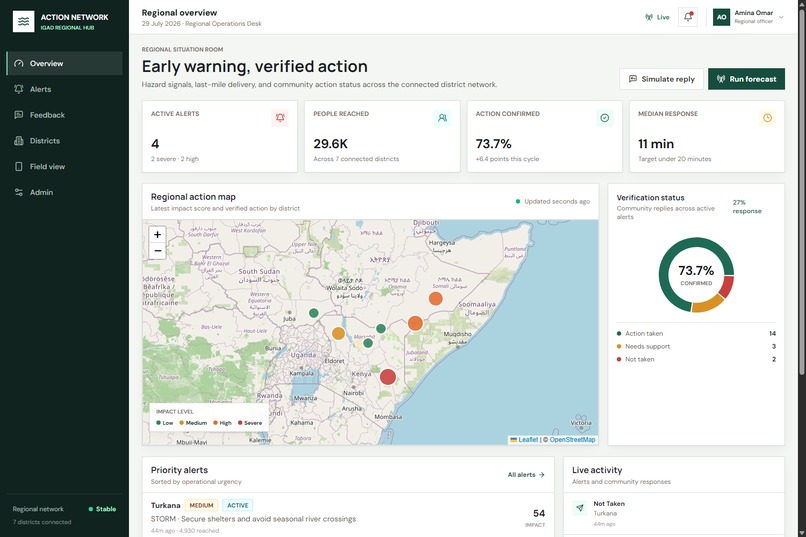Image resolution: width=806 pixels, height=537 pixels.
Task: Click the Median Response clock icon
Action: [x=767, y=118]
